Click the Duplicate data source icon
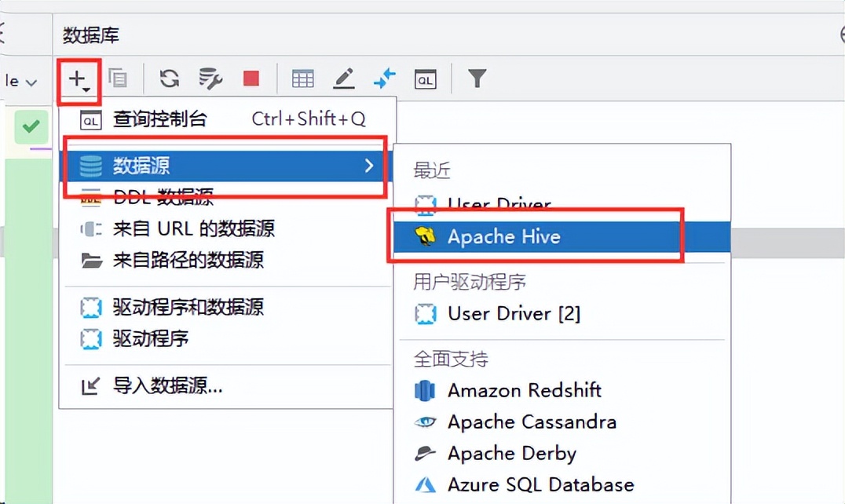 (118, 79)
